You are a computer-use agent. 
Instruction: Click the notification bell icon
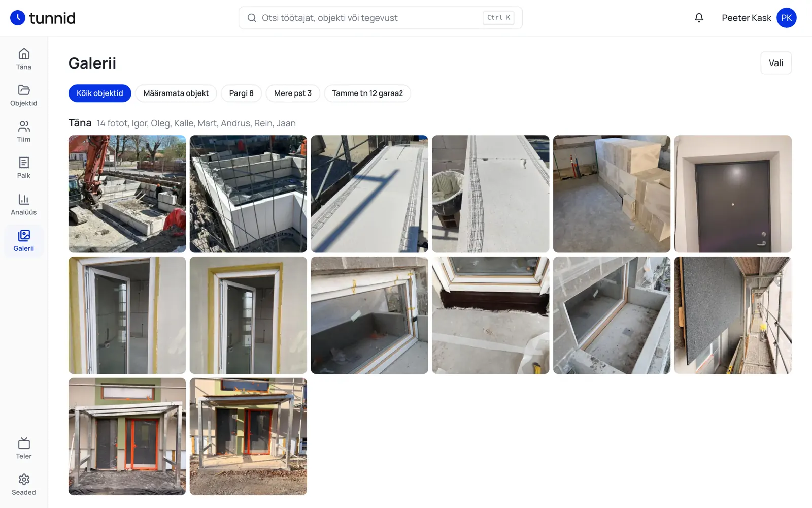pos(699,18)
